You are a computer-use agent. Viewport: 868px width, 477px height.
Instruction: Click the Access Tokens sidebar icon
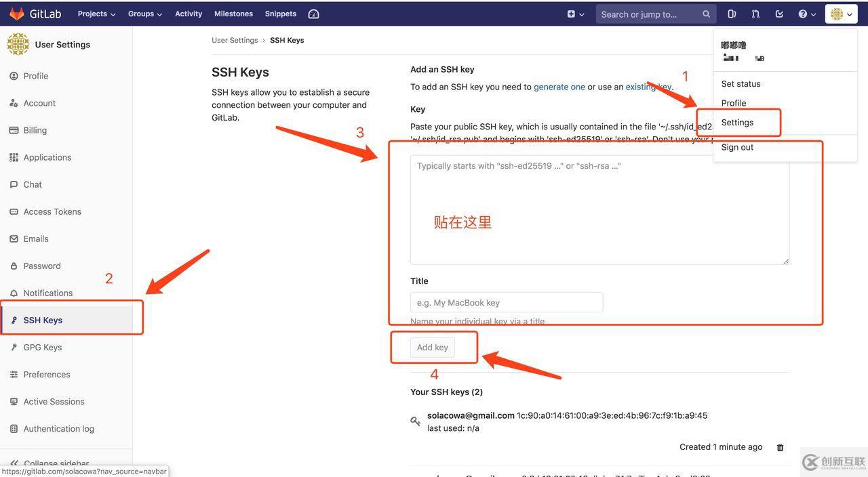coord(14,211)
